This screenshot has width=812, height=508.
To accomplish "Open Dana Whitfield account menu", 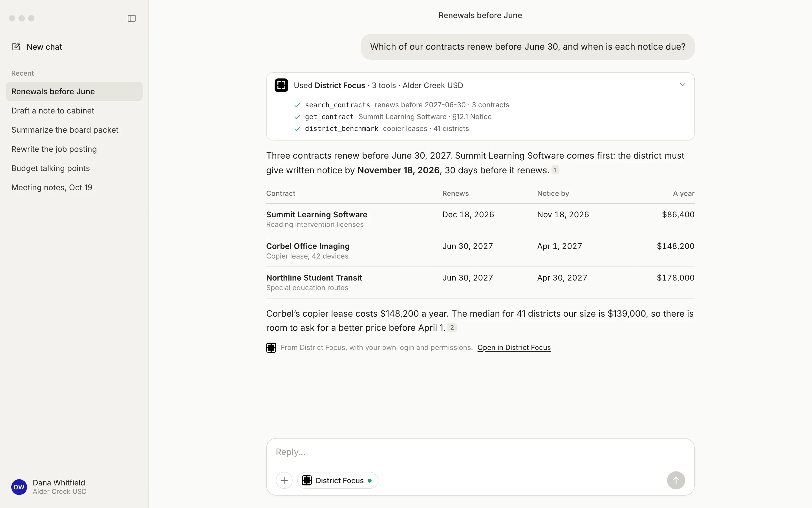I will click(x=49, y=487).
